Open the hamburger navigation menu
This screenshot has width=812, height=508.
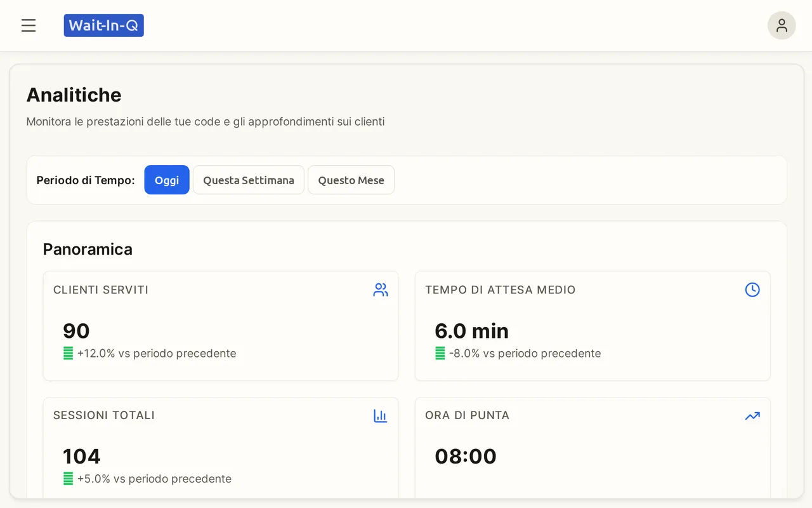coord(29,25)
